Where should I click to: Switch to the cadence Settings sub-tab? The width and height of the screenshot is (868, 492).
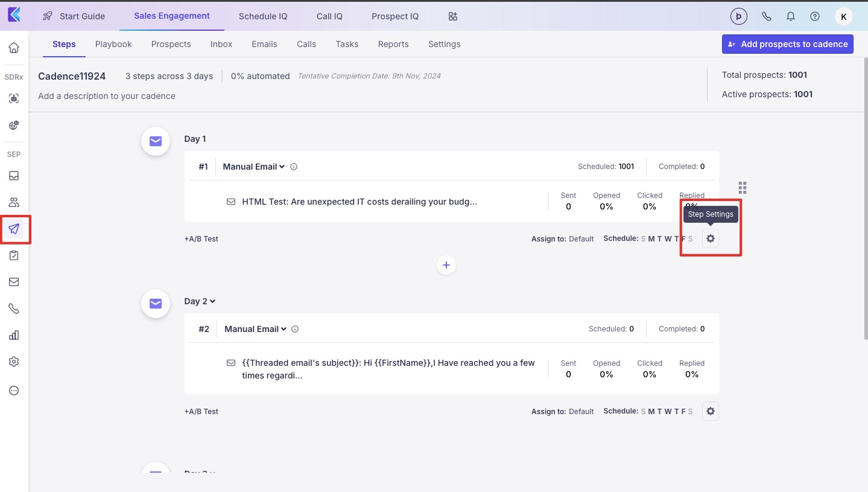[x=445, y=44]
